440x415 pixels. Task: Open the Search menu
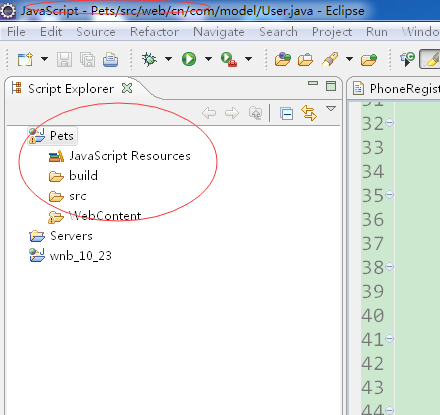(278, 32)
